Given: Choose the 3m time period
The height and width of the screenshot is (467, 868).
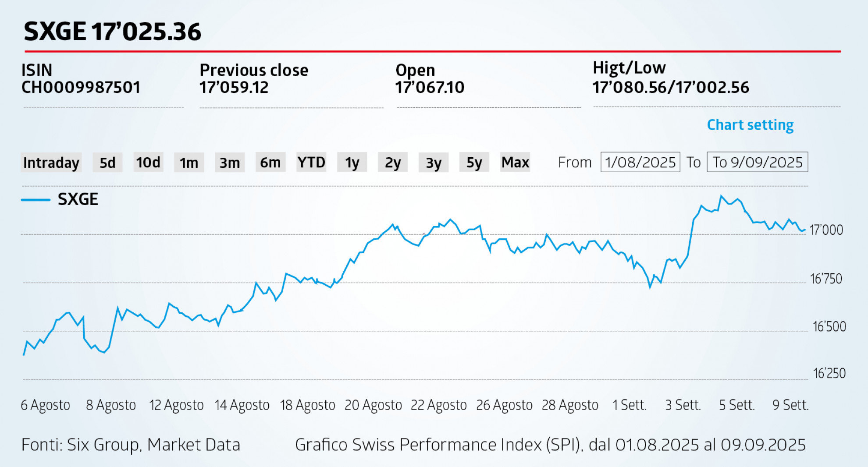Looking at the screenshot, I should (230, 163).
